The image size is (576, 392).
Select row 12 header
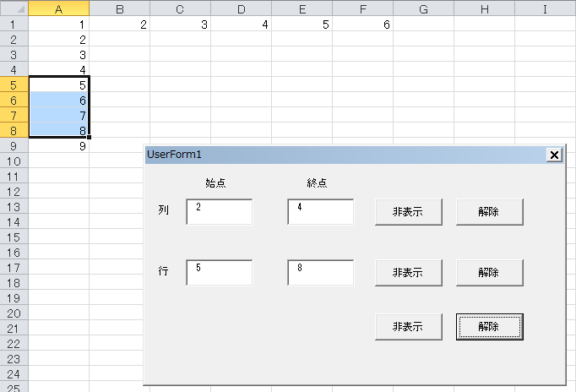(14, 191)
